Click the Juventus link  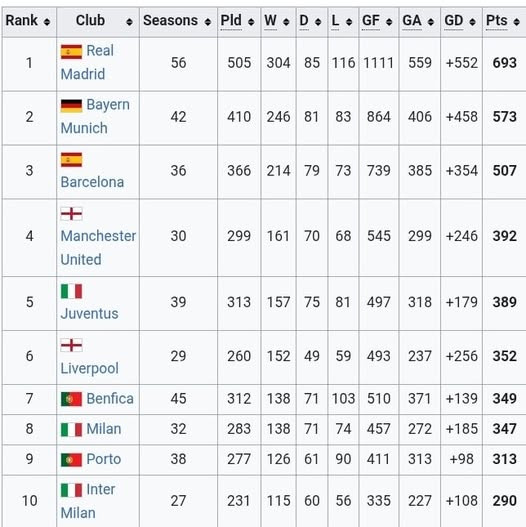(x=89, y=314)
